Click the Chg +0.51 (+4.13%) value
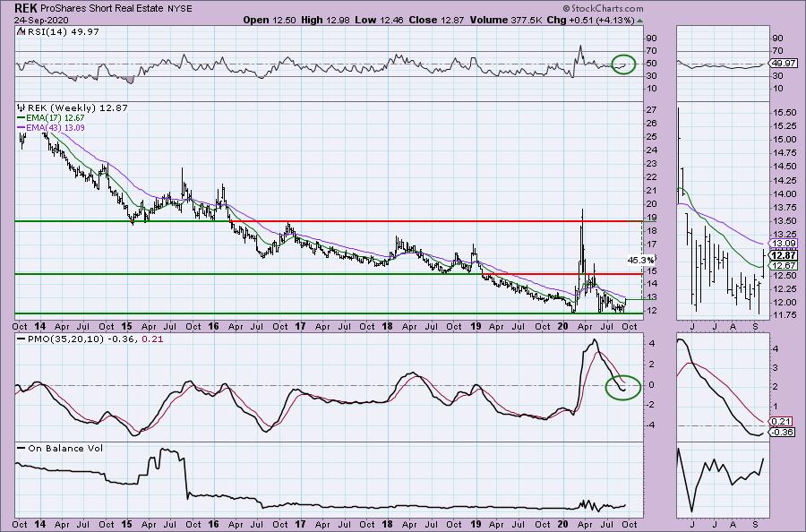The height and width of the screenshot is (532, 806). coord(589,20)
